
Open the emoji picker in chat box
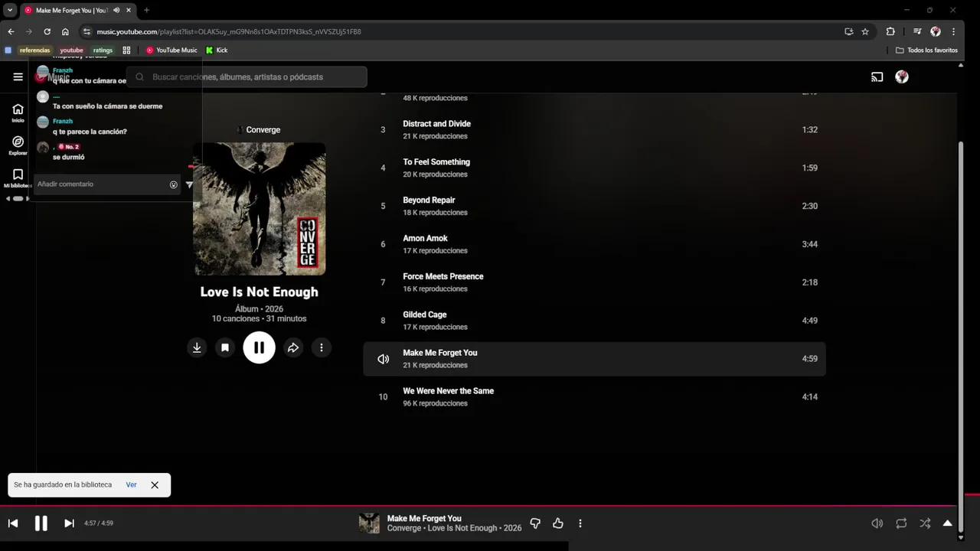[x=174, y=184]
